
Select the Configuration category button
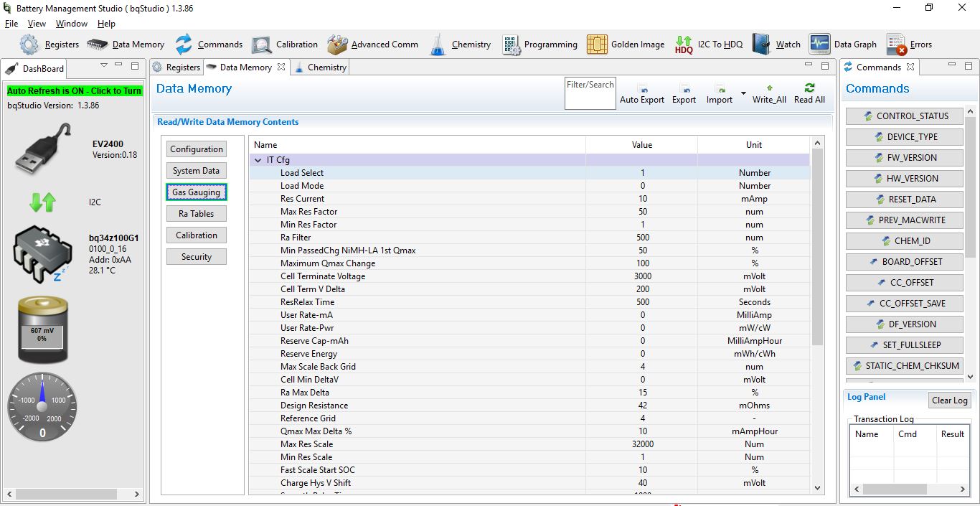[197, 149]
